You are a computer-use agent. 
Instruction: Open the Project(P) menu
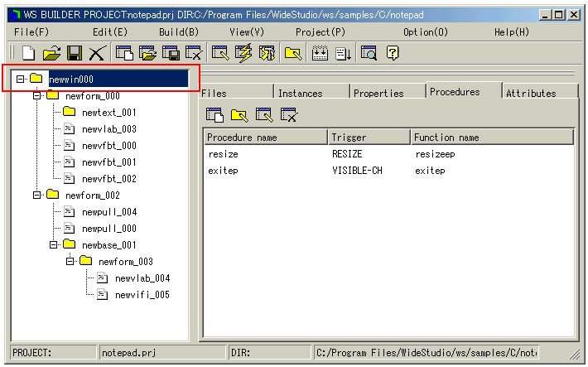point(321,31)
